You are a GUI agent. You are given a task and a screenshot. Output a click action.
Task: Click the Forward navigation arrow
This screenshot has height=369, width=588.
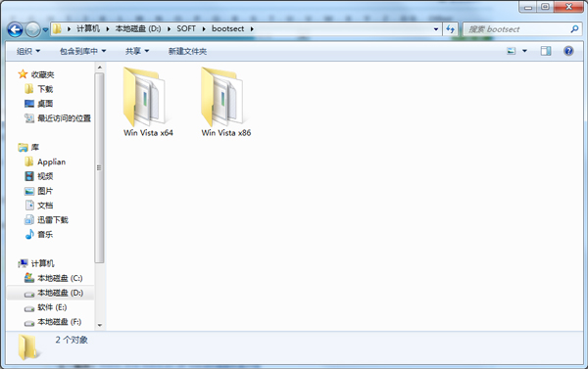[x=32, y=29]
